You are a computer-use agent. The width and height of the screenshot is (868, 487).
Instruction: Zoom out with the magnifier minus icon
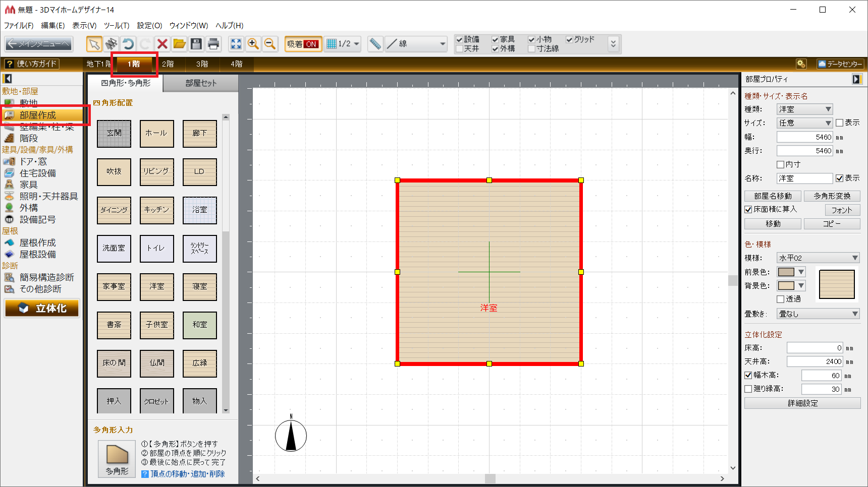270,44
